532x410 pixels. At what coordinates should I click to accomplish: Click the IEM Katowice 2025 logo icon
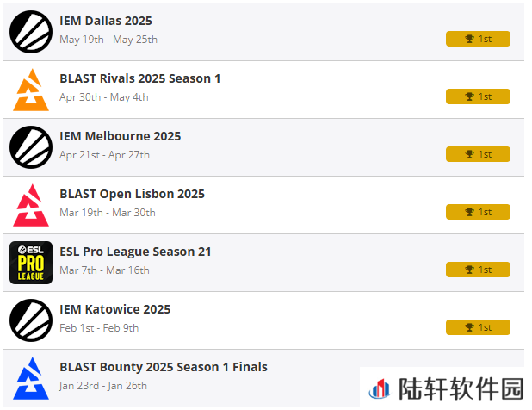click(x=31, y=320)
